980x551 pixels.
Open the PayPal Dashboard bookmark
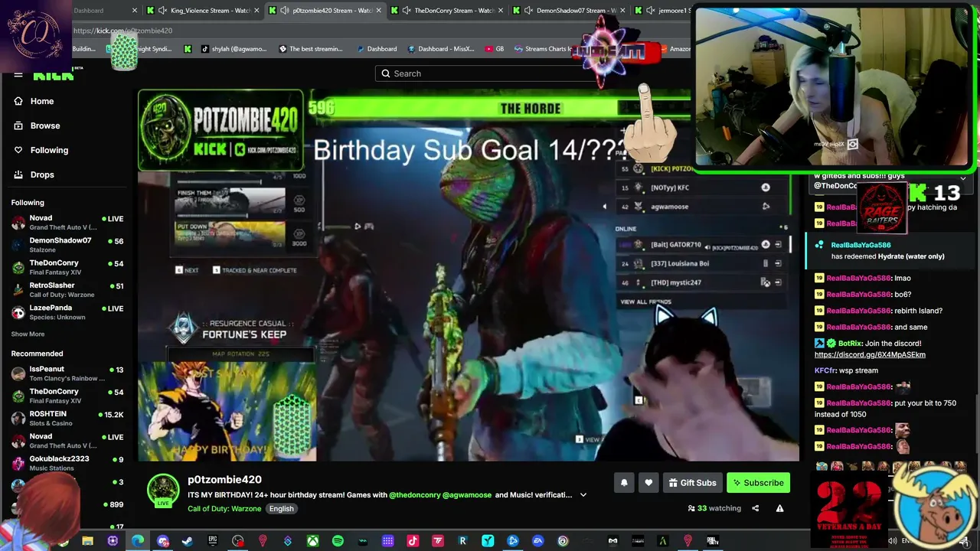pyautogui.click(x=377, y=49)
